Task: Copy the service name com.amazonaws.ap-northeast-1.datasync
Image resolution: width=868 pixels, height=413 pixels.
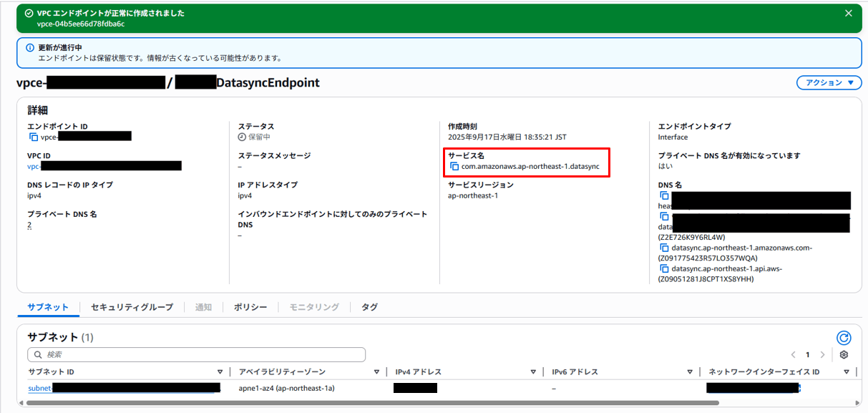Action: pyautogui.click(x=454, y=166)
